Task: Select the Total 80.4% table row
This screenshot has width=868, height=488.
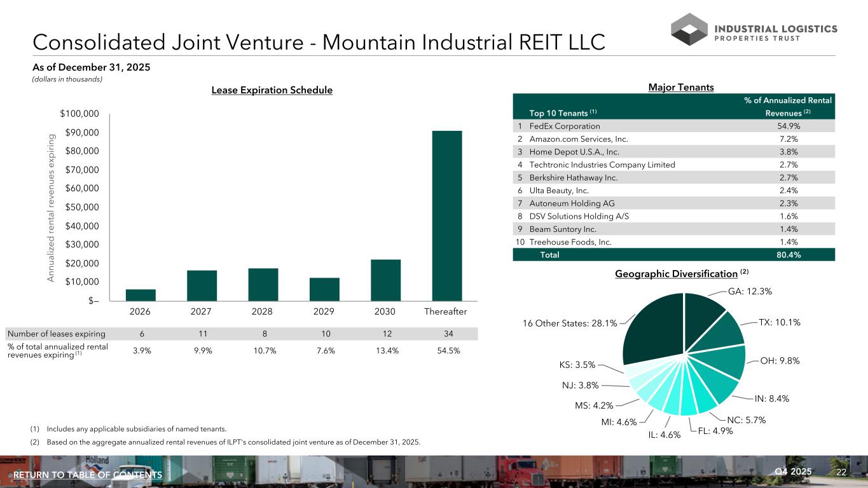Action: 673,254
